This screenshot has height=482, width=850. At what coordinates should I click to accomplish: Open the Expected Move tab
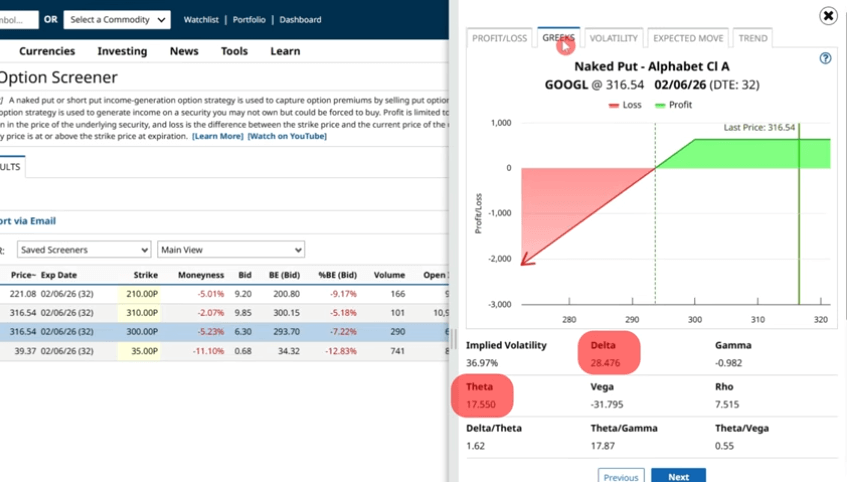[x=688, y=39]
